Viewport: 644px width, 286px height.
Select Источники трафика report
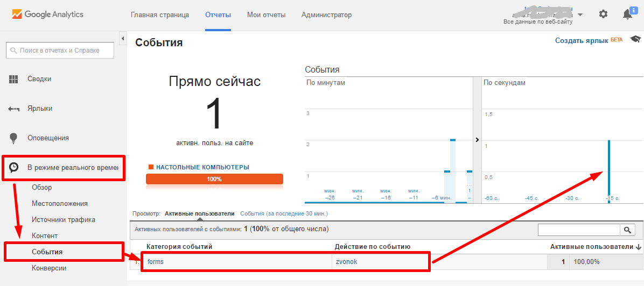[x=64, y=219]
